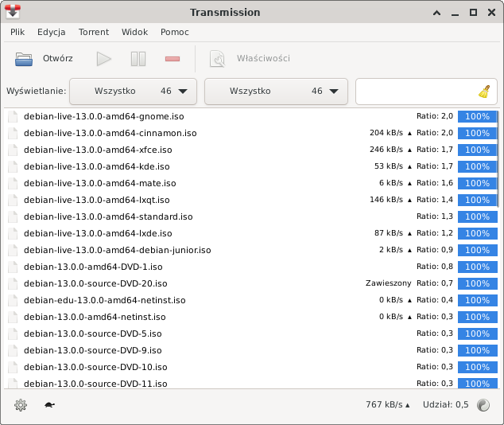
Task: Toggle turtle alternative speed limits
Action: point(49,405)
